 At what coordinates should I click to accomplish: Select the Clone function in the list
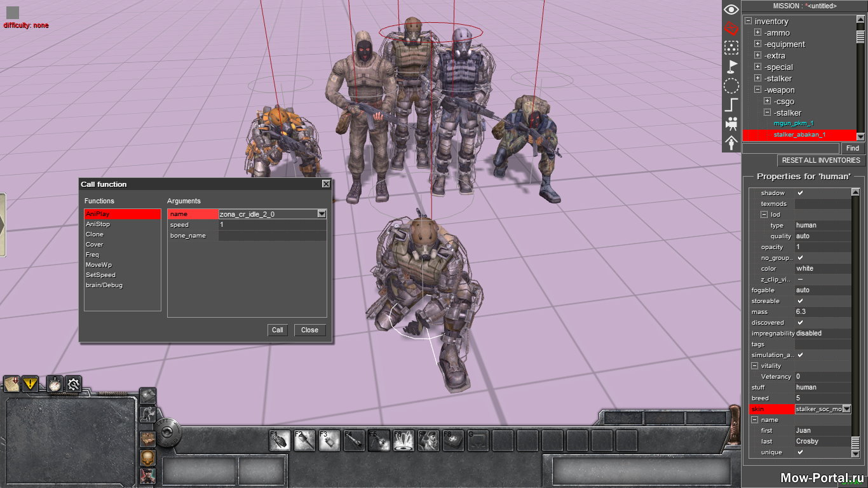tap(95, 234)
